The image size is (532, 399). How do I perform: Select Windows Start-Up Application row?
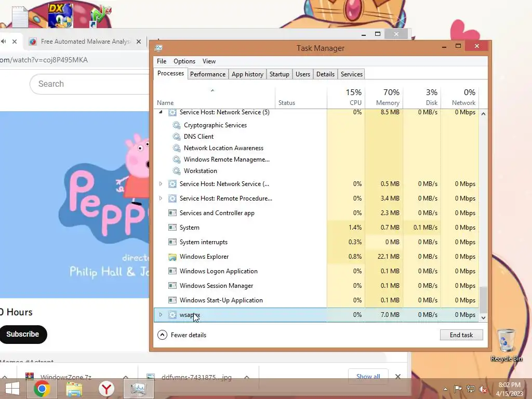click(x=316, y=300)
